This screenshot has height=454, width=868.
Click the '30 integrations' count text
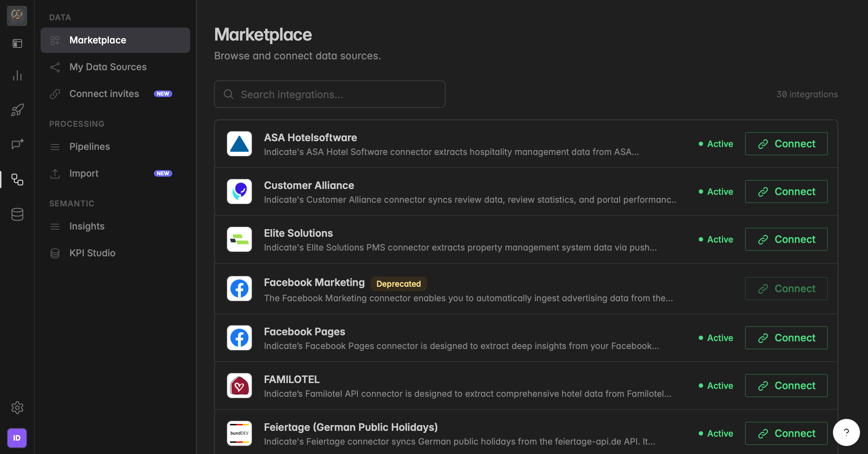tap(807, 94)
